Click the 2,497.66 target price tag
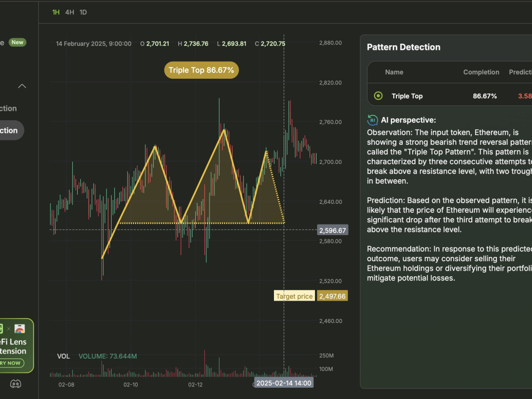 pyautogui.click(x=332, y=296)
